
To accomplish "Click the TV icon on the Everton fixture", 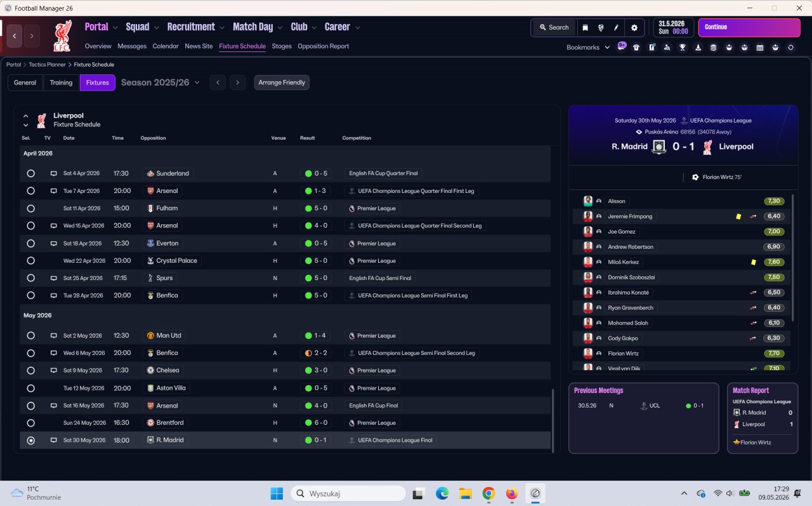I will click(x=54, y=243).
